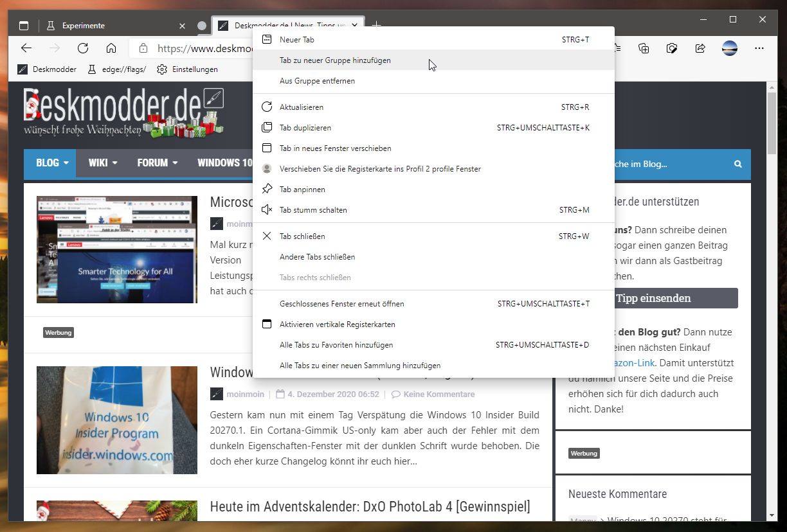Screen dimensions: 787x532
Task: Open the edge://flags/ bookmark
Action: [x=116, y=69]
